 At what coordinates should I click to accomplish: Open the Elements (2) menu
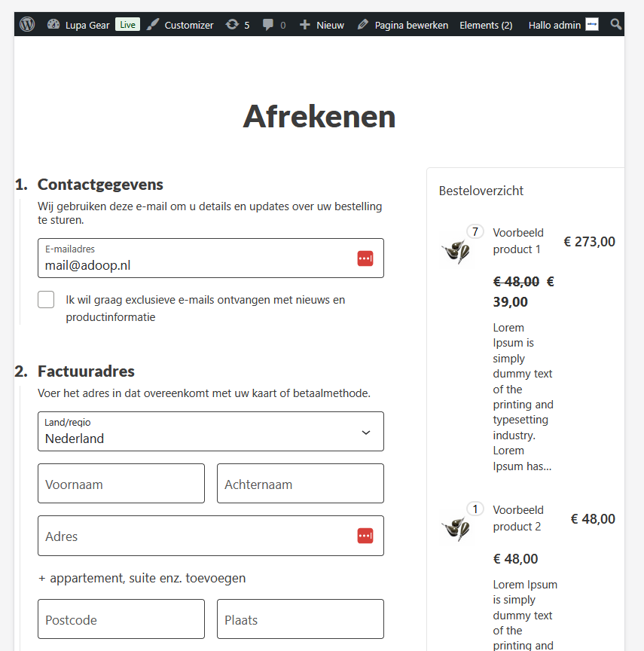click(x=486, y=25)
